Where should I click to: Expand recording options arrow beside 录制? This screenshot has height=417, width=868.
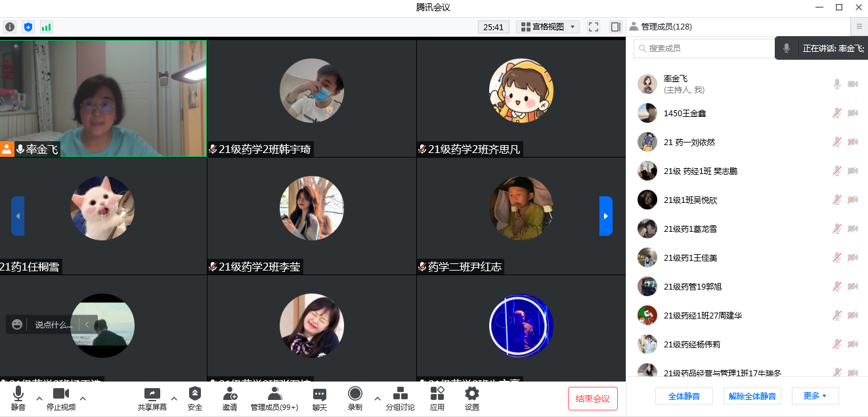[x=377, y=398]
